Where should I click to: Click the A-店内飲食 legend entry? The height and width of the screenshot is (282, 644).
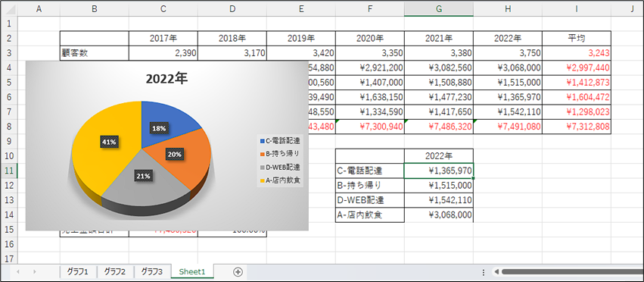click(280, 180)
